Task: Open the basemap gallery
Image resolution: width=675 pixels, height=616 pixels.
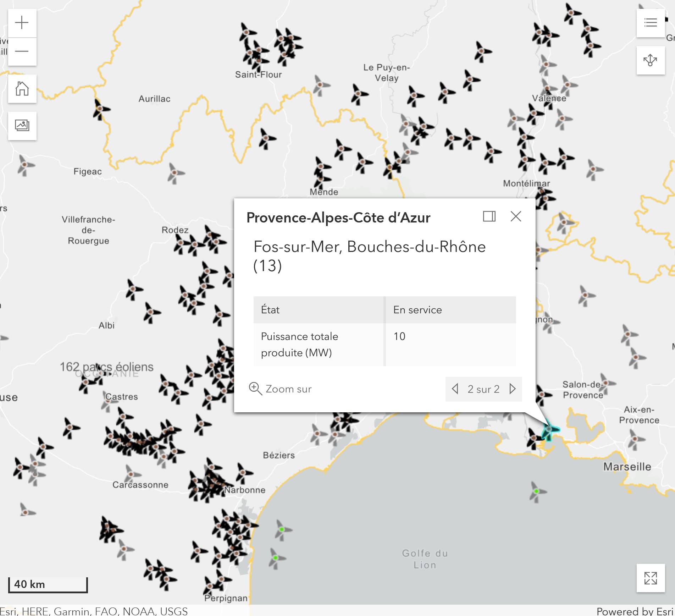Action: [x=22, y=126]
